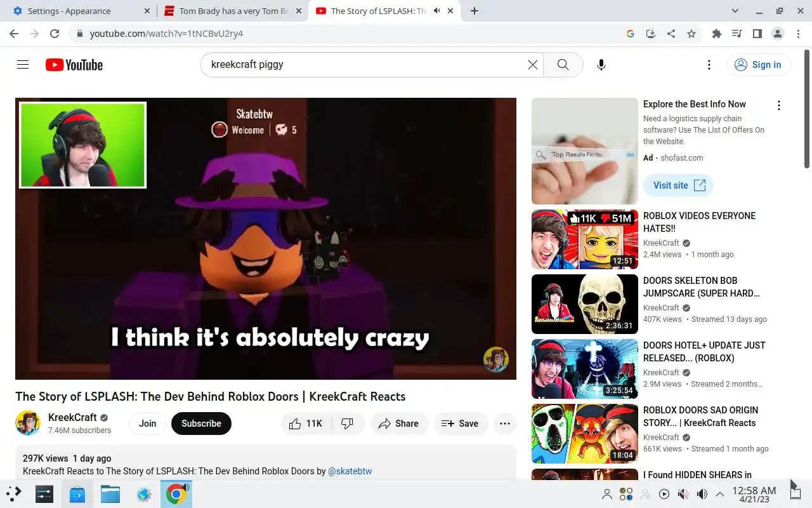
Task: Save the video to a playlist
Action: point(461,424)
